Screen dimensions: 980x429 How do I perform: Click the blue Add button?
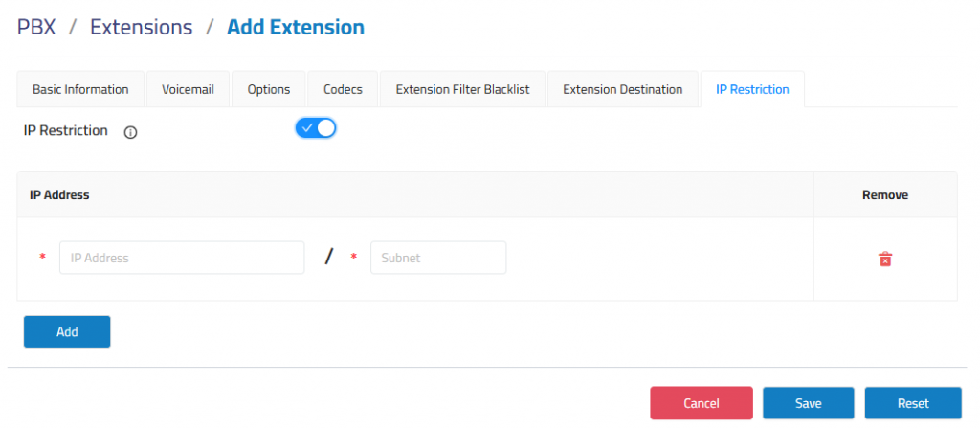click(x=67, y=331)
